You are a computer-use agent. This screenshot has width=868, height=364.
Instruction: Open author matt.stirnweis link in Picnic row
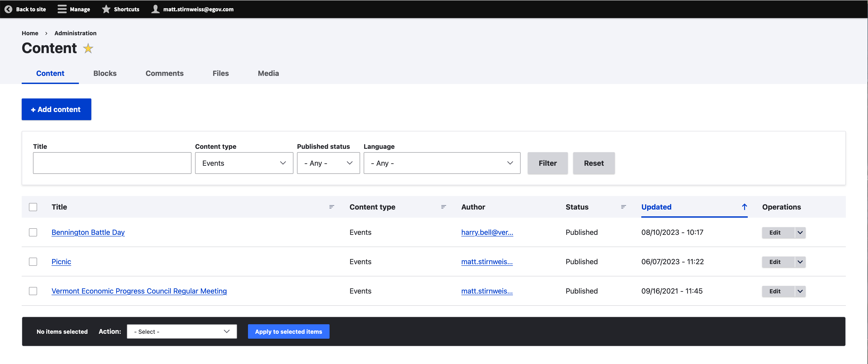click(x=487, y=262)
